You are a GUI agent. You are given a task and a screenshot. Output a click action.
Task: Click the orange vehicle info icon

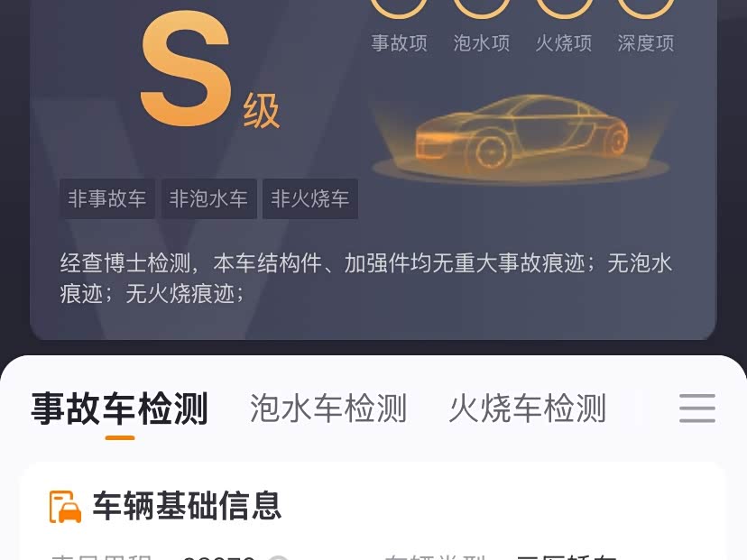pyautogui.click(x=65, y=506)
